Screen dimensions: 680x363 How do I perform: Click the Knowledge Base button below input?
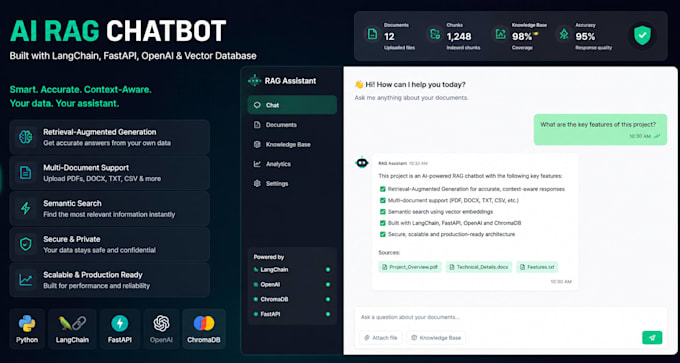[436, 337]
